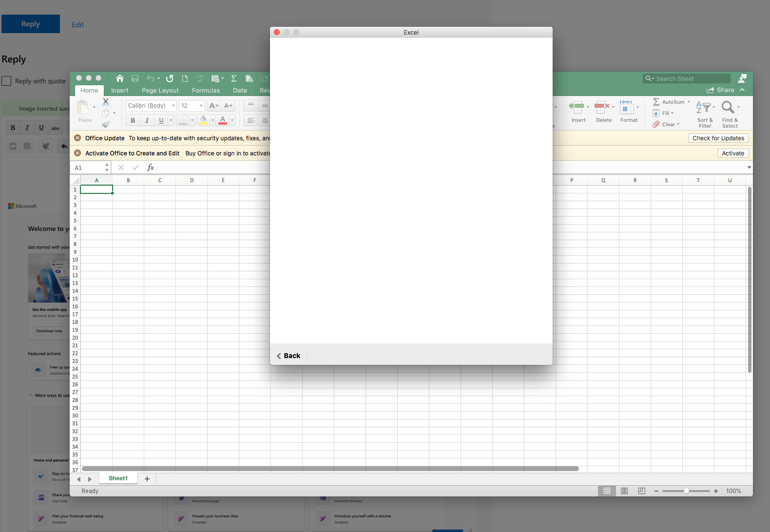Toggle Italic in the reply editor toolbar

click(x=27, y=128)
